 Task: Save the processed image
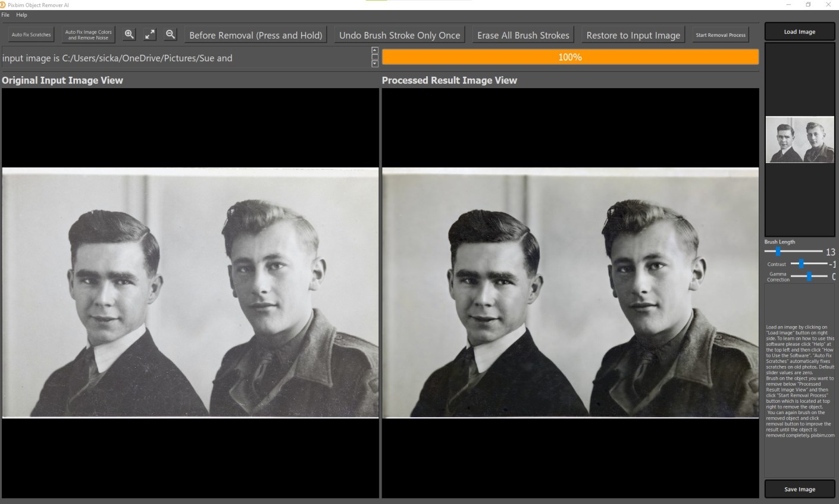(x=799, y=489)
